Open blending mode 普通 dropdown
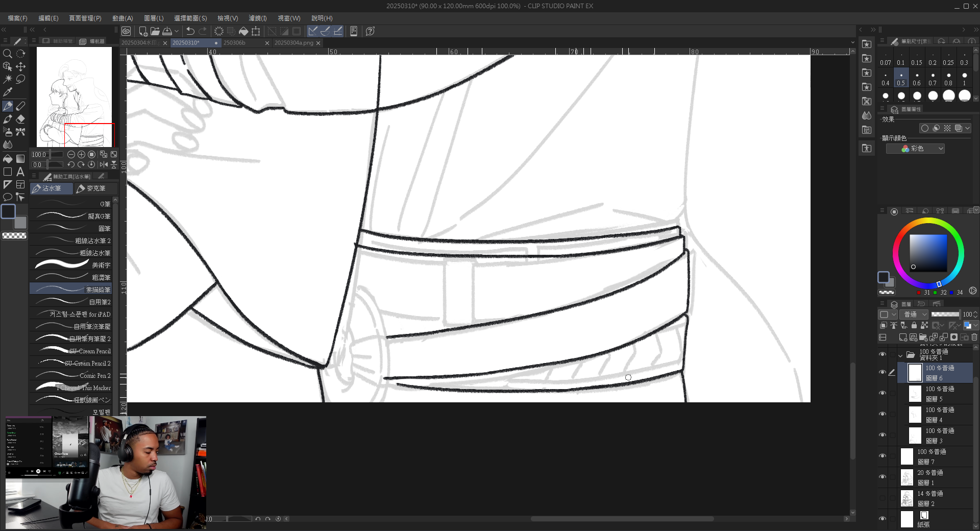The width and height of the screenshot is (980, 531). (914, 315)
